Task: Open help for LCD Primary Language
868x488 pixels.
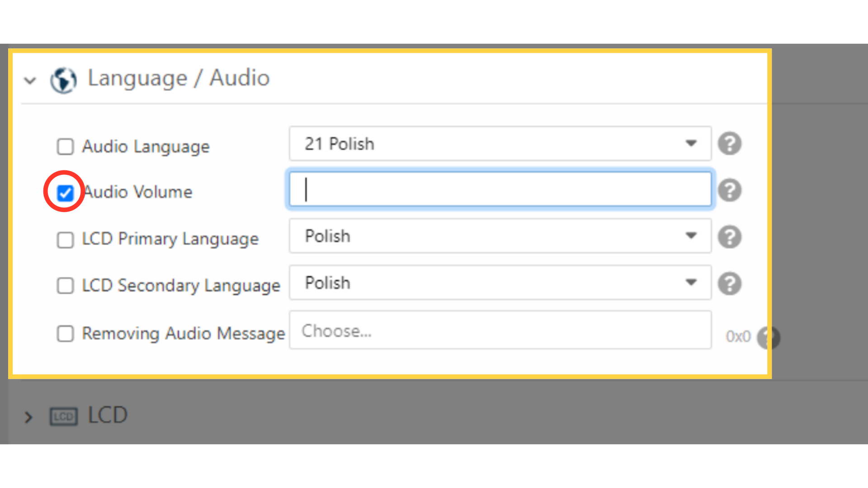Action: [x=730, y=237]
